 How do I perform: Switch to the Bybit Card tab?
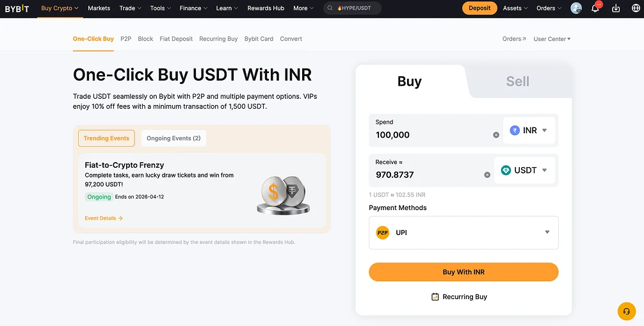coord(259,39)
